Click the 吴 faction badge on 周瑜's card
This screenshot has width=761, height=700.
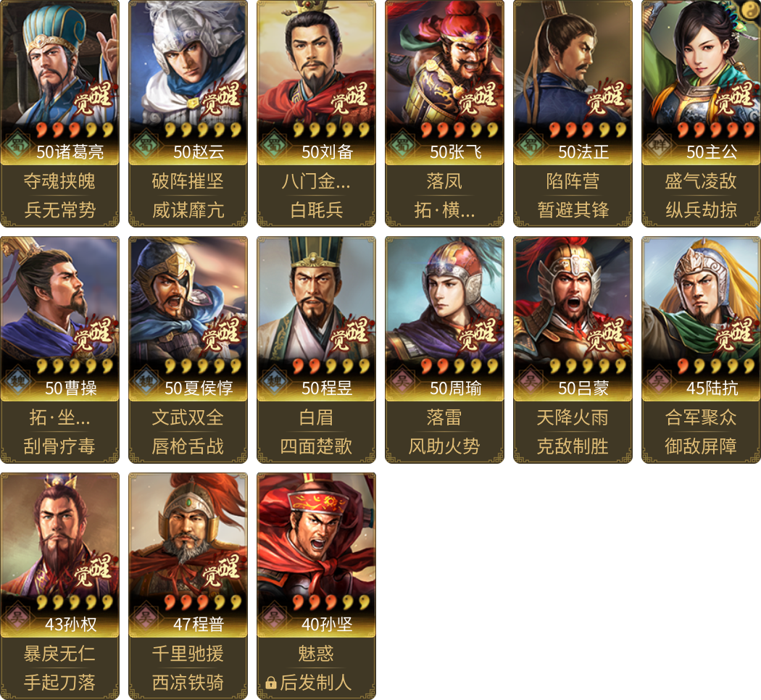click(x=402, y=381)
